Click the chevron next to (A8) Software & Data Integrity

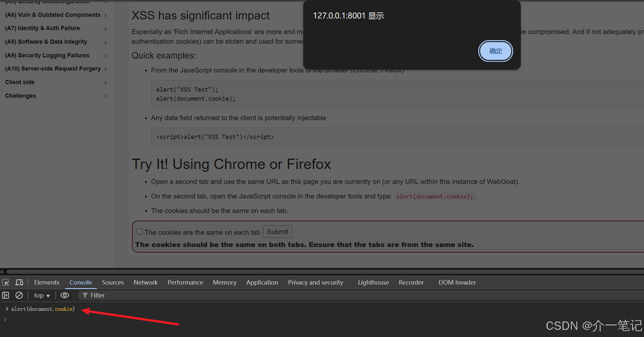(x=106, y=42)
